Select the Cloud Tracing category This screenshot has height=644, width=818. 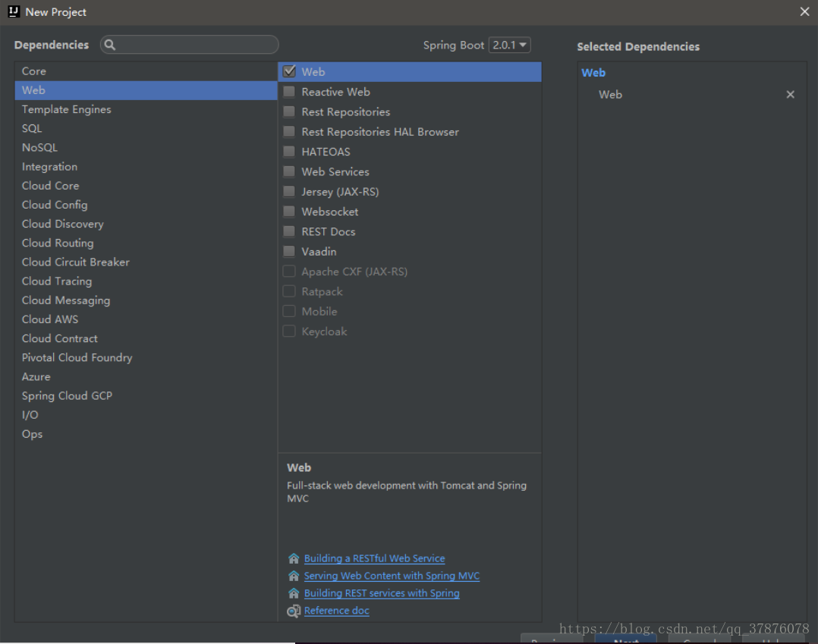[146, 281]
